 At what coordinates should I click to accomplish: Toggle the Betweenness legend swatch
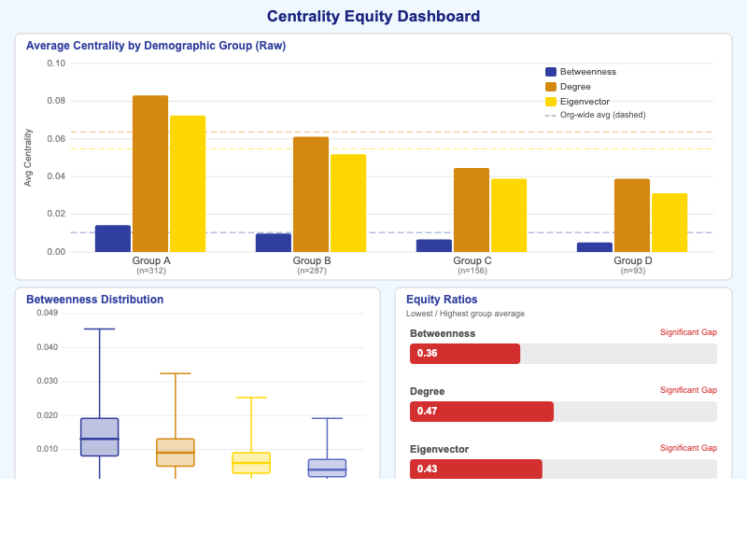click(551, 72)
